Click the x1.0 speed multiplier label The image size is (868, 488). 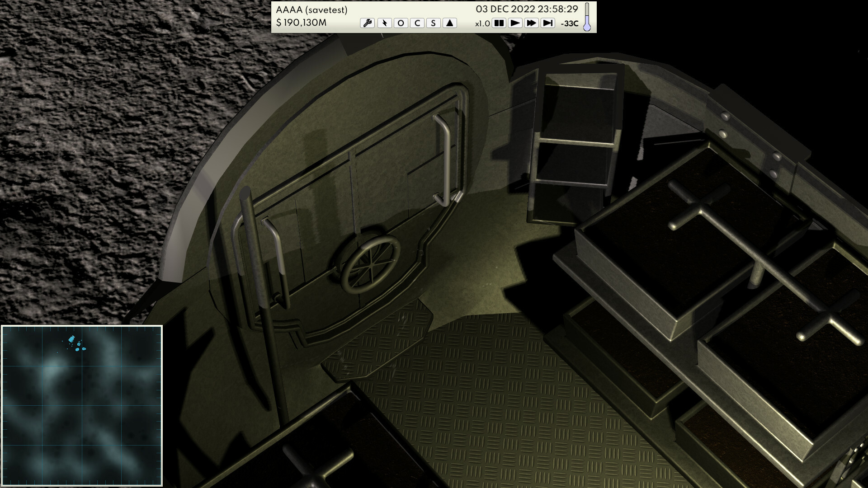pos(482,23)
